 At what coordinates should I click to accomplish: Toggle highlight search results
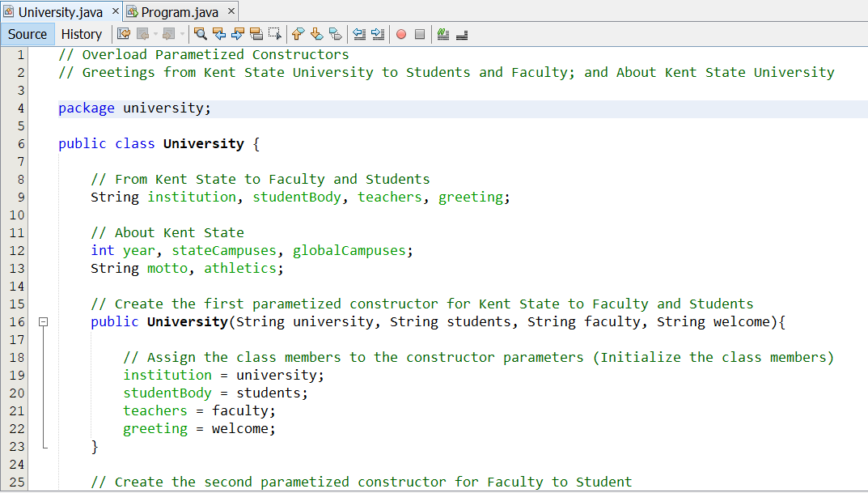(256, 34)
